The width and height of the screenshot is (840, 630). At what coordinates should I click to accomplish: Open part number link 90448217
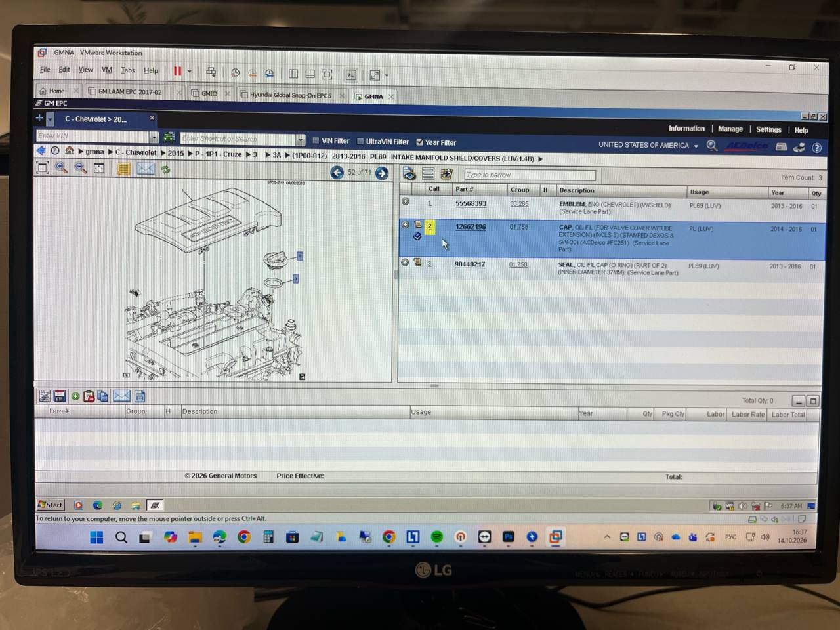click(x=470, y=264)
